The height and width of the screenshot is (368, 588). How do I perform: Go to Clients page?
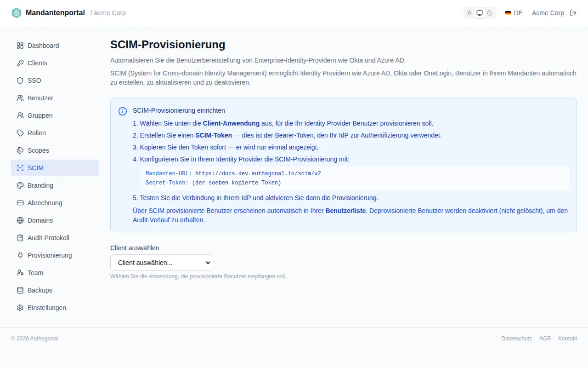click(55, 63)
